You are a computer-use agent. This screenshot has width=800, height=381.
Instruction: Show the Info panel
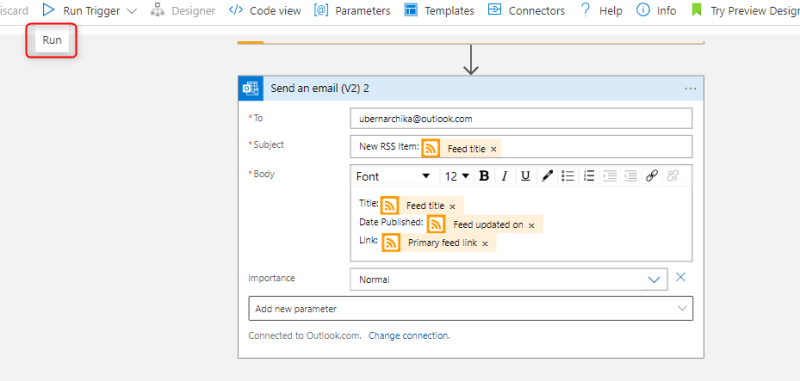(657, 11)
